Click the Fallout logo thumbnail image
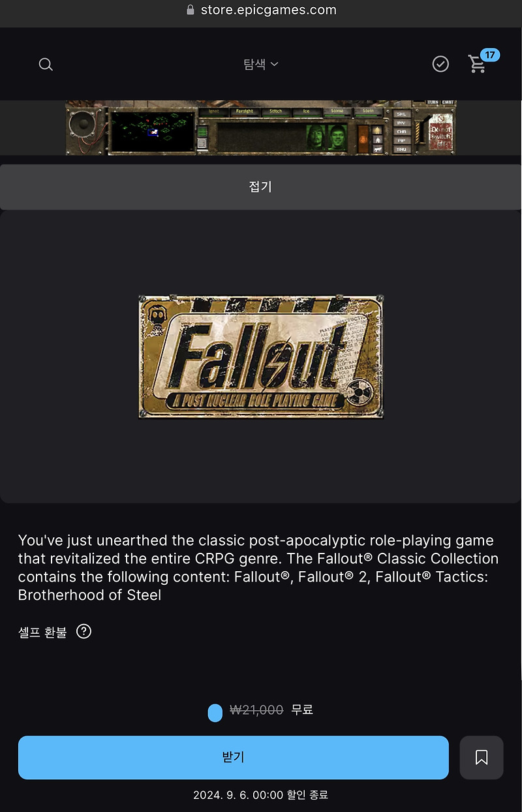The width and height of the screenshot is (522, 812). pyautogui.click(x=260, y=356)
